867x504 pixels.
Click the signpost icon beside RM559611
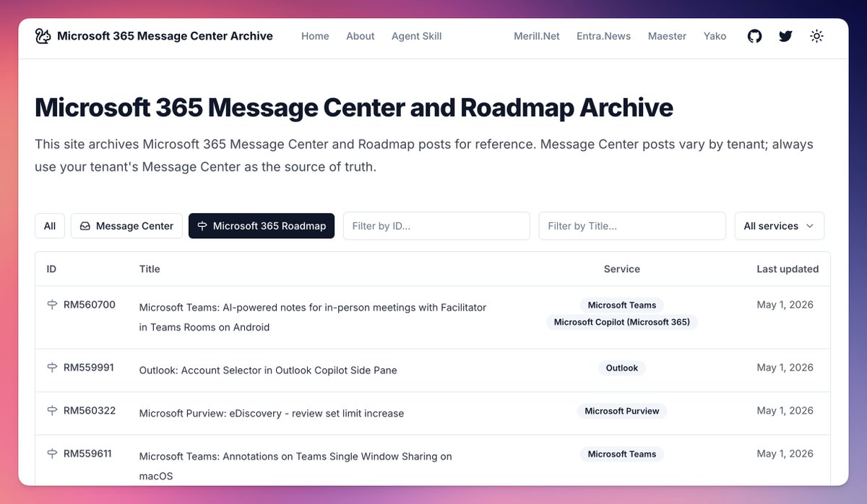(x=52, y=454)
